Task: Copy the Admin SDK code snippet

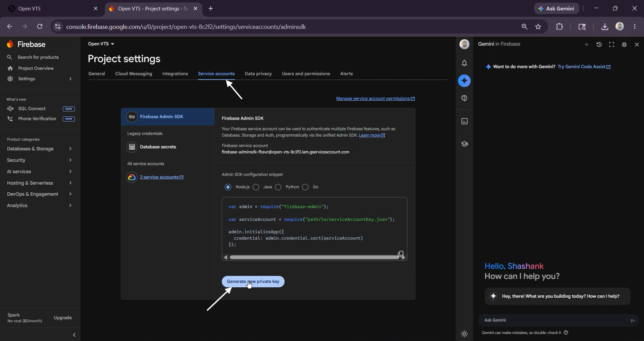Action: 401,254
